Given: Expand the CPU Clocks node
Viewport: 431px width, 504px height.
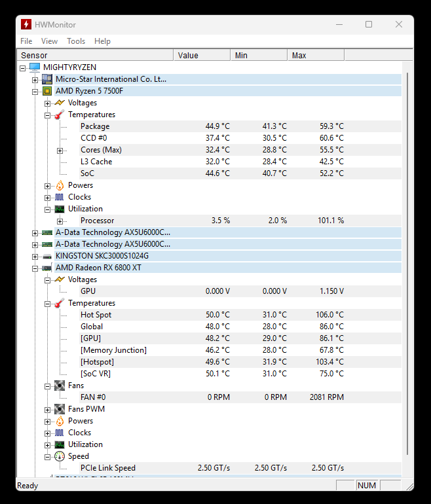Looking at the screenshot, I should coord(48,198).
